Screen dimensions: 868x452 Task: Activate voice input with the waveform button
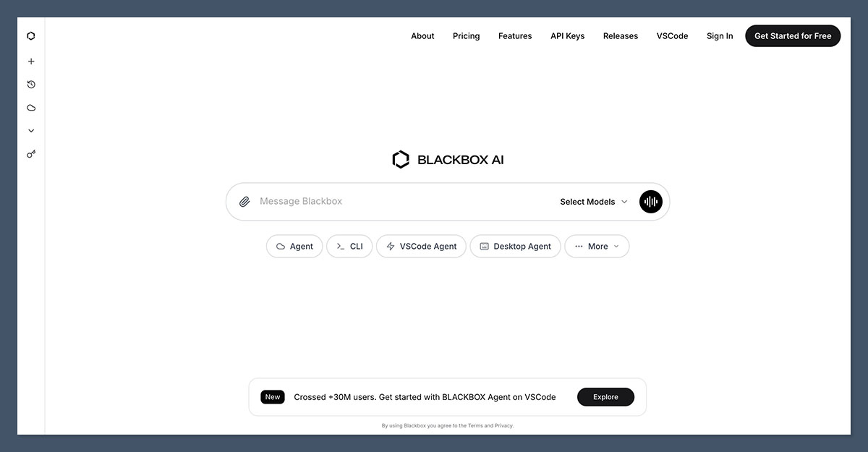[x=650, y=201]
